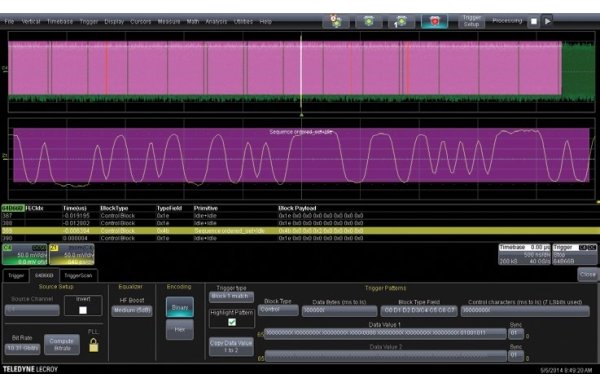Click the Bit Rate value field
The image size is (600, 390).
[23, 349]
